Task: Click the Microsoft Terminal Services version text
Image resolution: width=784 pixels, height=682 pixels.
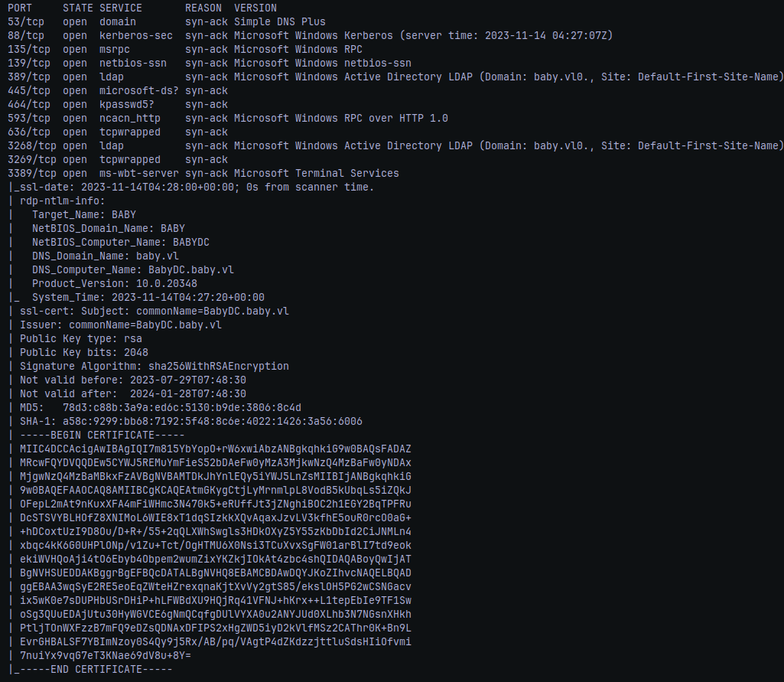Action: [317, 173]
